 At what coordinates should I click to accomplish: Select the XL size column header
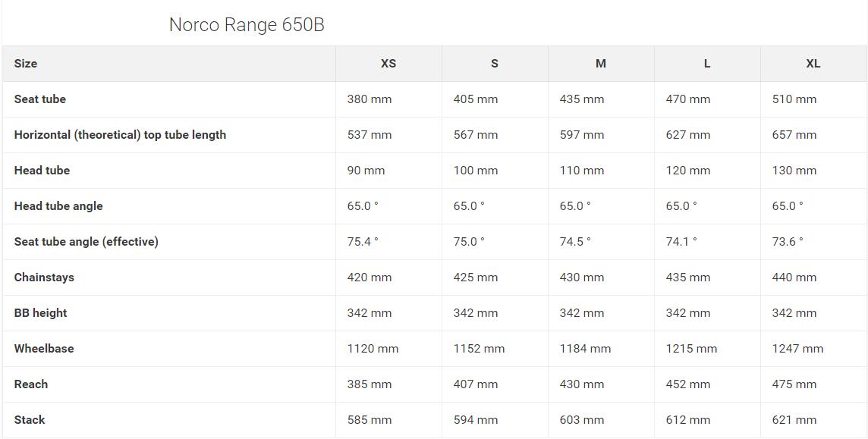point(813,64)
